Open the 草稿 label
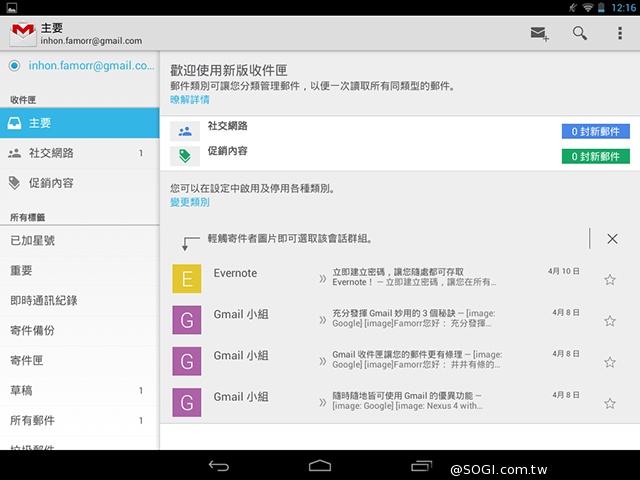Image resolution: width=640 pixels, height=480 pixels. (x=80, y=391)
